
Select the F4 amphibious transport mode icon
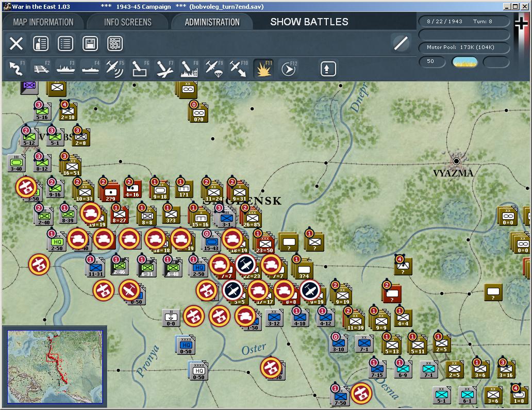(91, 68)
